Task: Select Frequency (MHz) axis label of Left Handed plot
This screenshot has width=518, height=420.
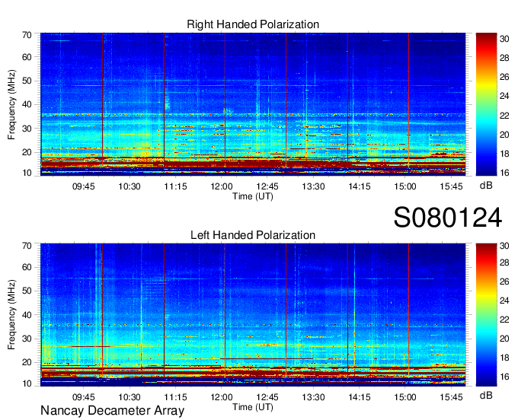Action: [x=11, y=315]
